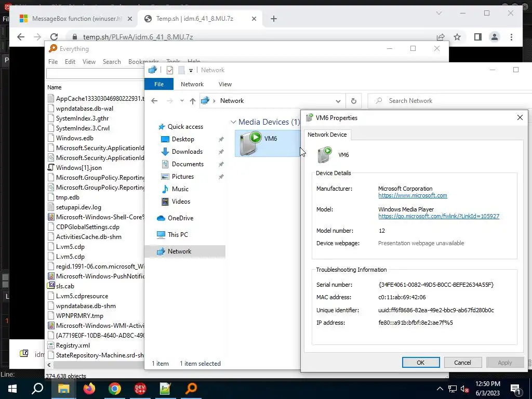Select Network in navigation pane
This screenshot has width=532, height=399.
click(x=184, y=251)
